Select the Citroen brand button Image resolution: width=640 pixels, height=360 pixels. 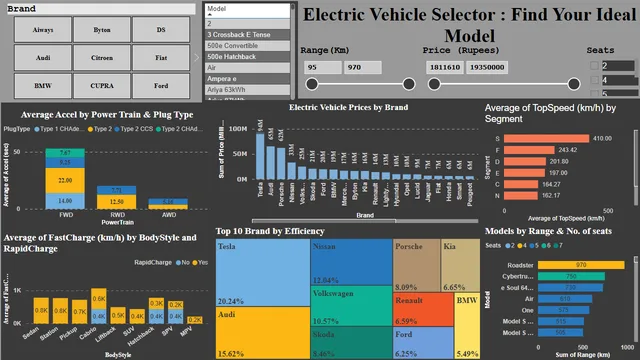(102, 58)
